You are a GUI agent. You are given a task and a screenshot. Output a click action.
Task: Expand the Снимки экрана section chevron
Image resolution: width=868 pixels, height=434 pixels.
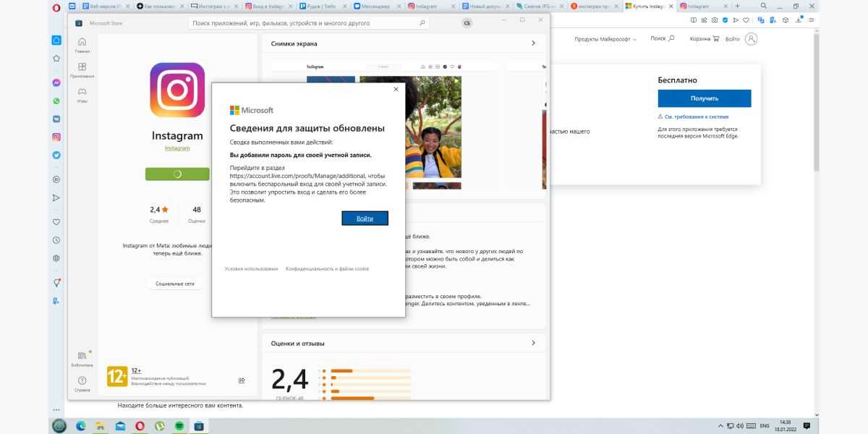(x=533, y=43)
